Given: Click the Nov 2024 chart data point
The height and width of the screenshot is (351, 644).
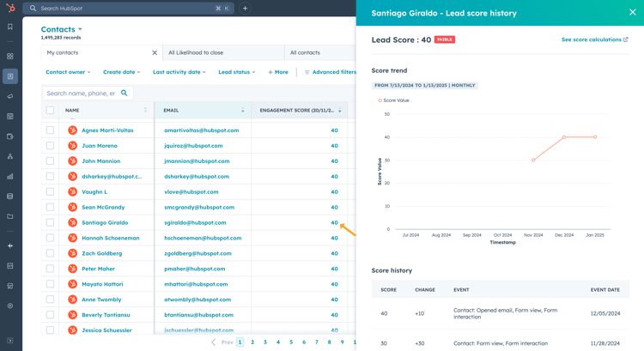Looking at the screenshot, I should (x=533, y=160).
